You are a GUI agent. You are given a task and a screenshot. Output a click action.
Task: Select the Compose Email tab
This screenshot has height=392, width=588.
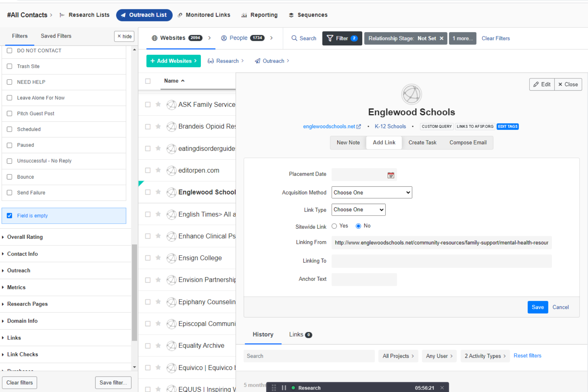tap(468, 142)
